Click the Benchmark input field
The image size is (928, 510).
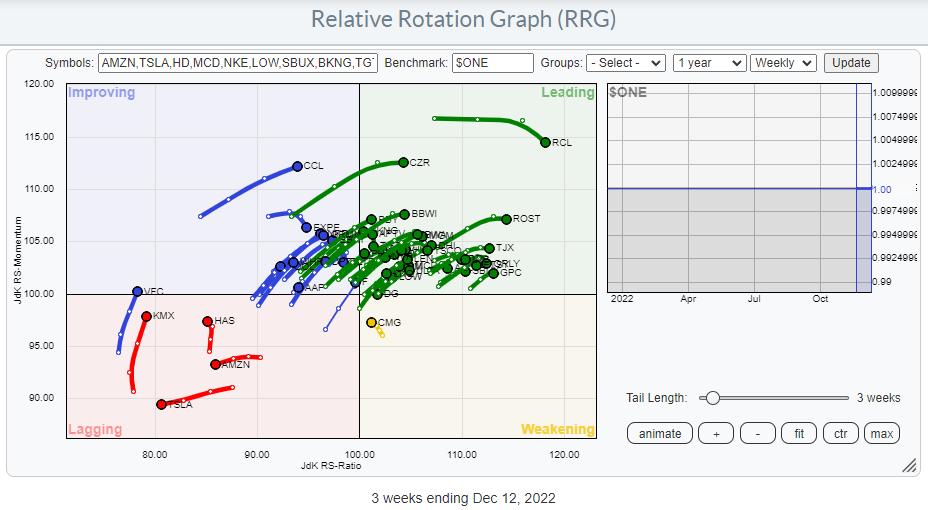pyautogui.click(x=492, y=63)
